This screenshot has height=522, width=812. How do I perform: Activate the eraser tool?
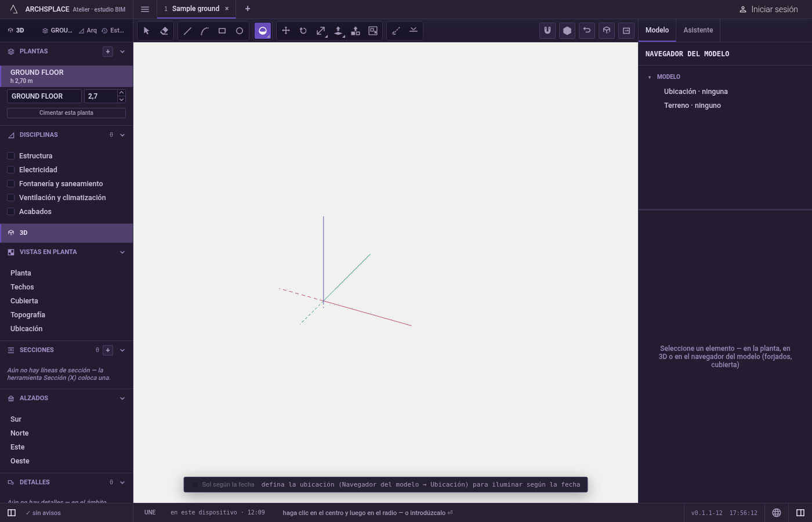[164, 31]
